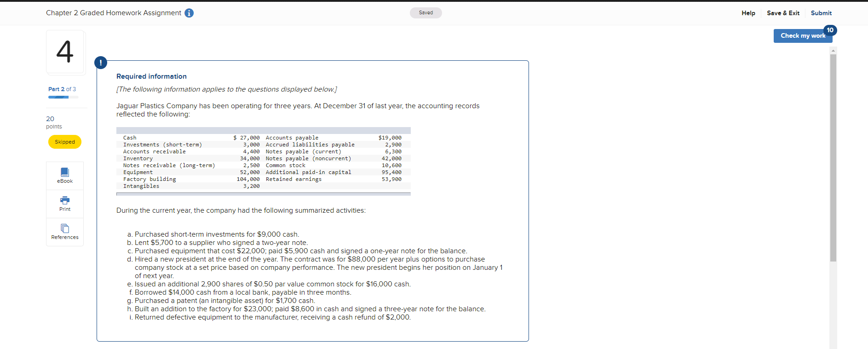Open the eBook icon in the sidebar
The image size is (868, 349).
(65, 176)
